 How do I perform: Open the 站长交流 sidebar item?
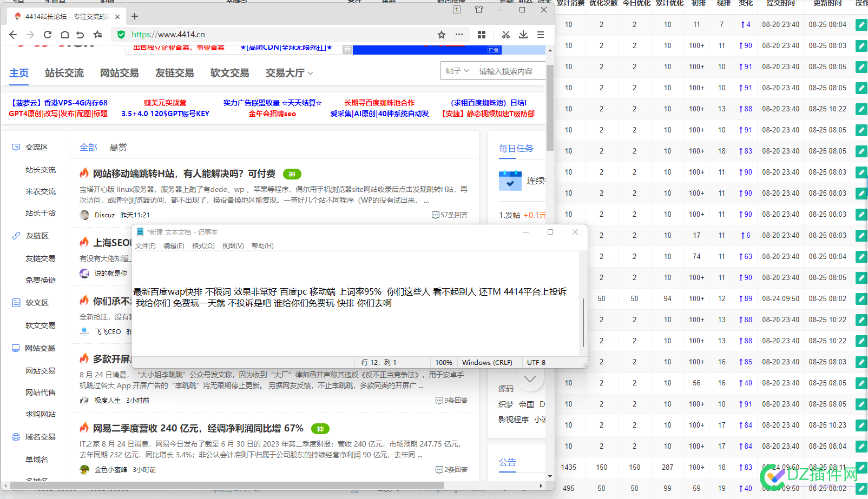41,170
